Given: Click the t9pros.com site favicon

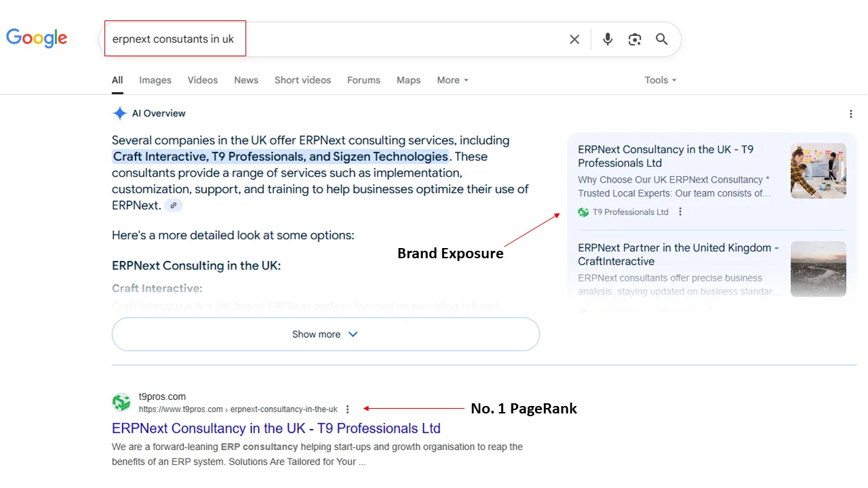Looking at the screenshot, I should (121, 403).
